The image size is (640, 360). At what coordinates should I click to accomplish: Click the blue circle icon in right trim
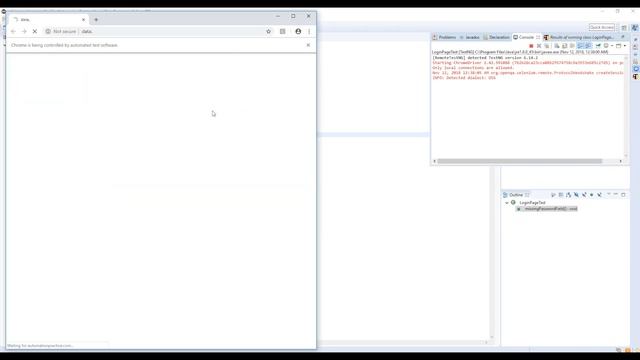click(x=636, y=69)
